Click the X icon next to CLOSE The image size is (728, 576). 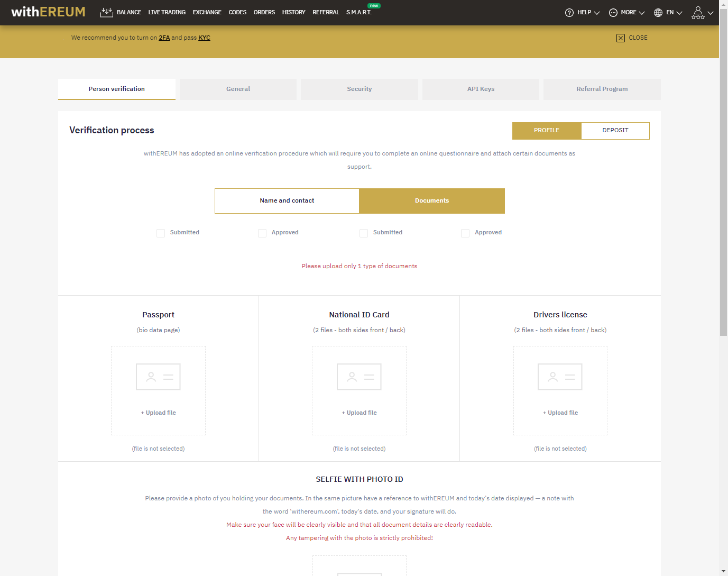coord(620,38)
